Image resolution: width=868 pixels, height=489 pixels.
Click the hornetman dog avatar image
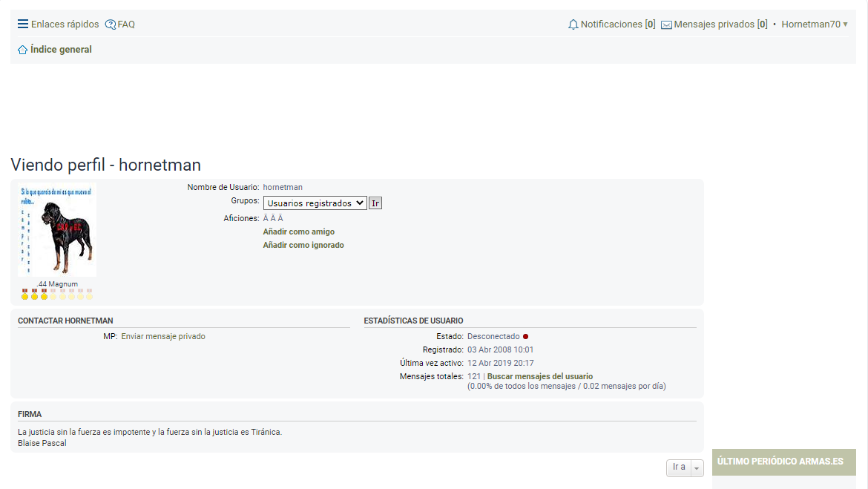[57, 230]
